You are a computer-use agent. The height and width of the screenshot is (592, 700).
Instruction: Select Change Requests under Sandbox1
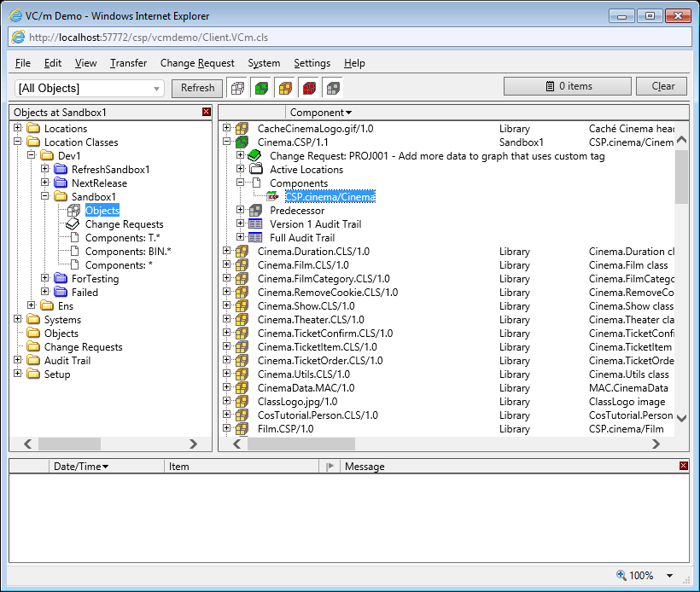(124, 224)
